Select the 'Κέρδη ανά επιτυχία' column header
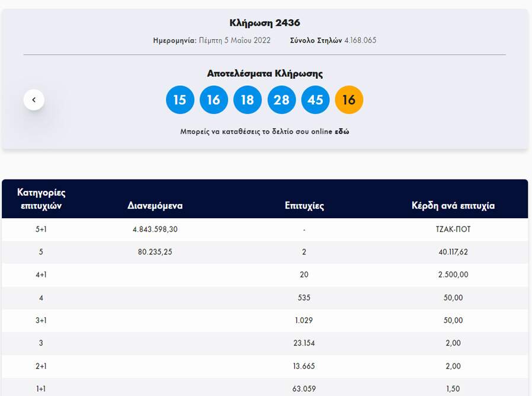532x396 pixels. [x=453, y=206]
